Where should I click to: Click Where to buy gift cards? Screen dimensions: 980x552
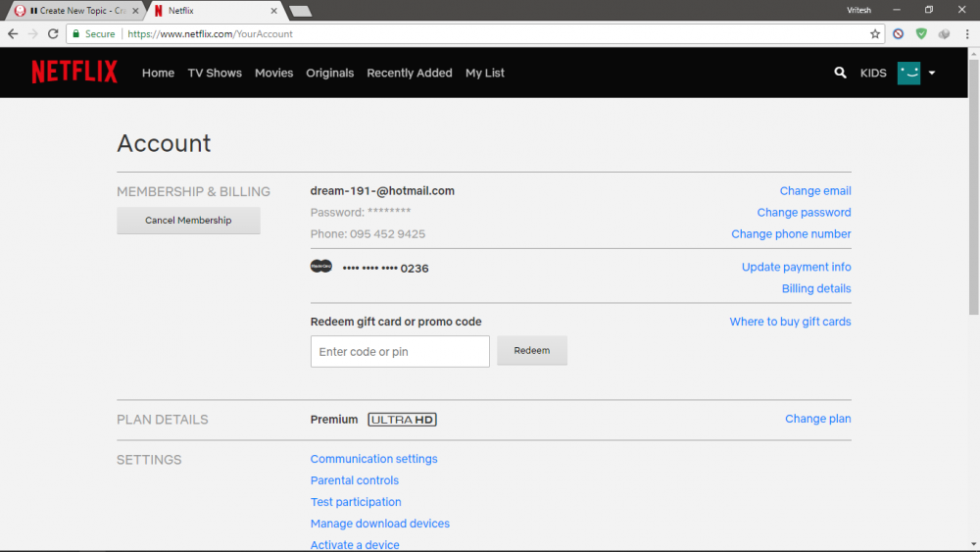click(x=790, y=322)
